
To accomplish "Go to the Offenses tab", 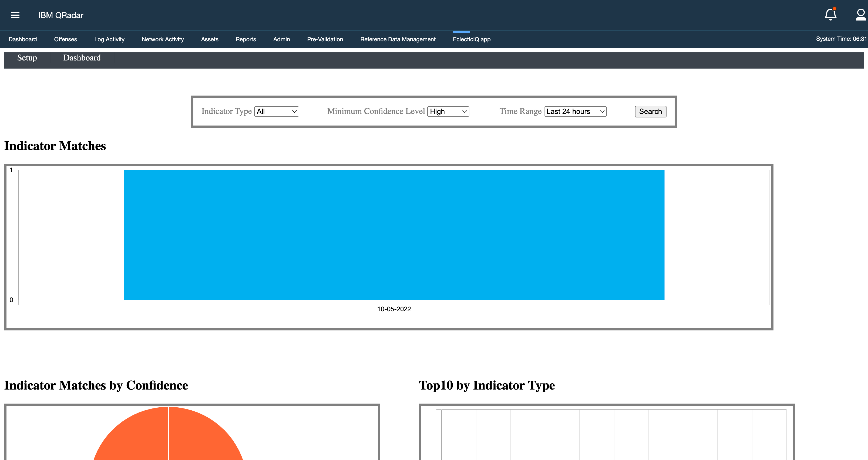I will click(65, 39).
